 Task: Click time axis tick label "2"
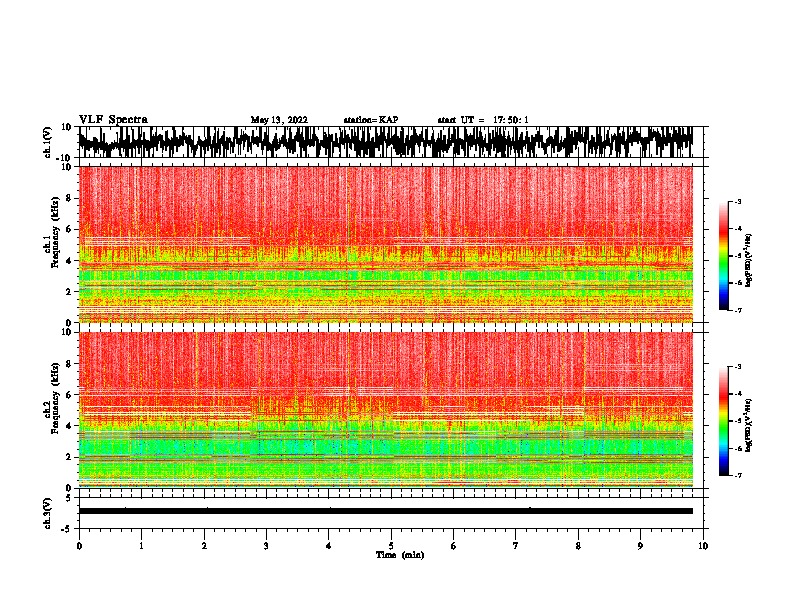pyautogui.click(x=204, y=546)
